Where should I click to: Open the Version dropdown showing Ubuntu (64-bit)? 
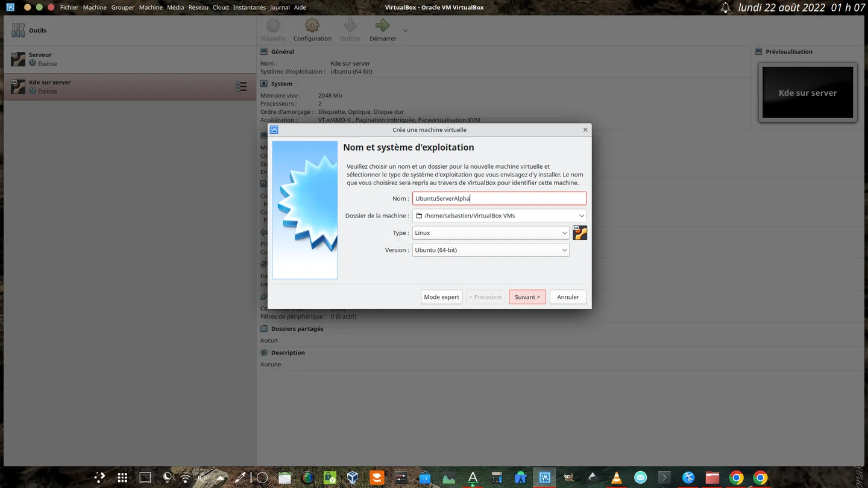tap(491, 250)
